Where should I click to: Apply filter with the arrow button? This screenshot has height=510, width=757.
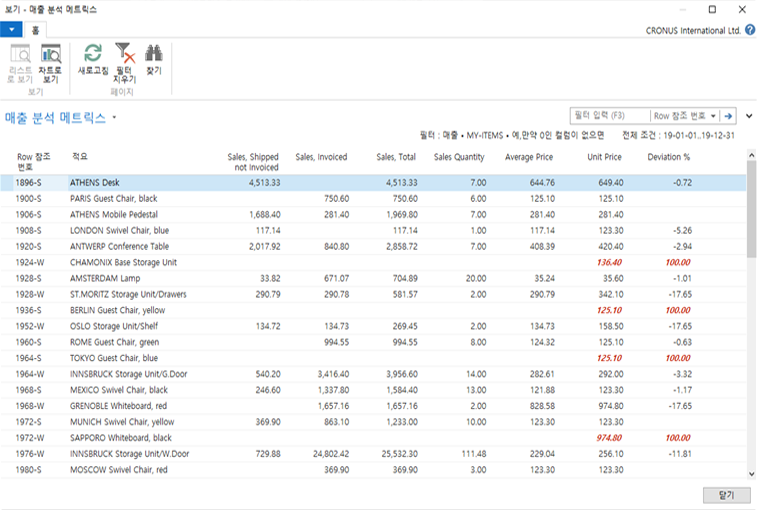tap(728, 116)
